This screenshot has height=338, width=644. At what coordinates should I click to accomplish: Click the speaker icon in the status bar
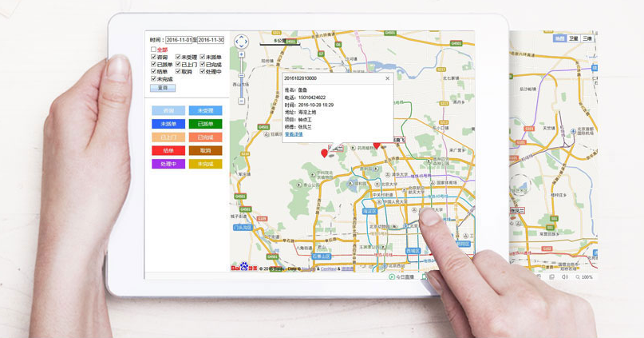tap(565, 277)
